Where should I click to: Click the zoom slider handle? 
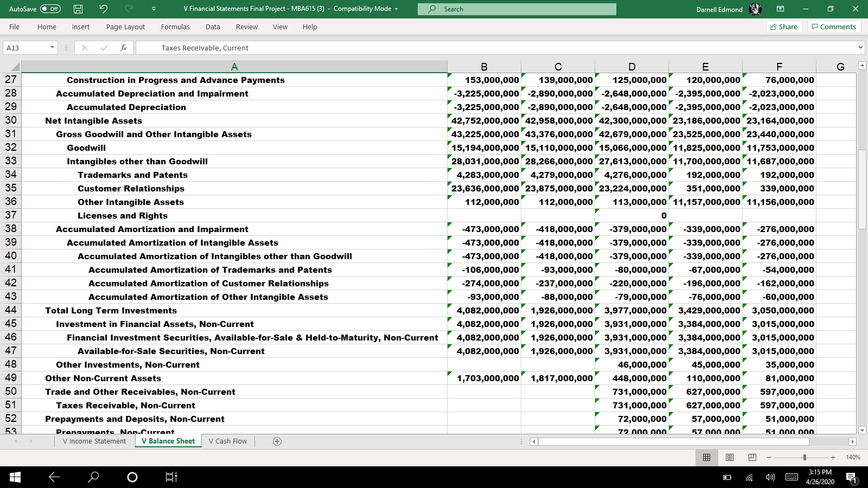click(x=805, y=458)
